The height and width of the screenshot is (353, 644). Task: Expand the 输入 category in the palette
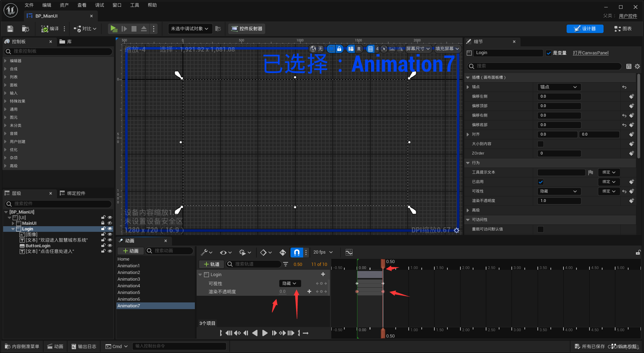click(x=5, y=93)
